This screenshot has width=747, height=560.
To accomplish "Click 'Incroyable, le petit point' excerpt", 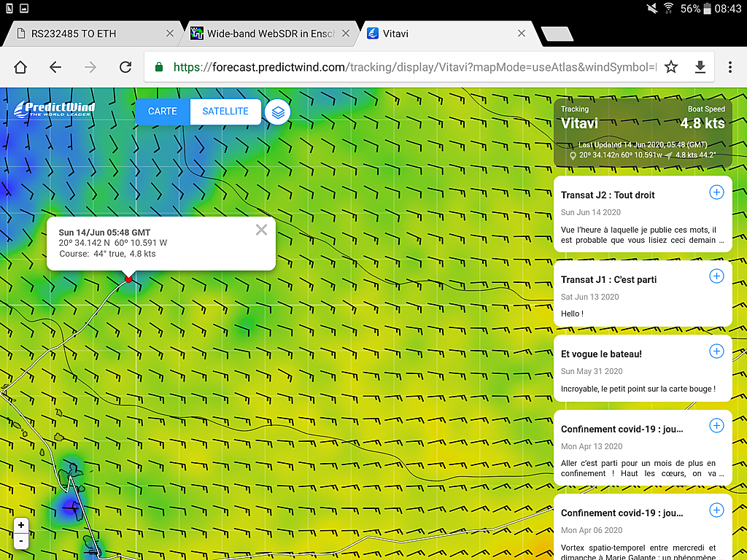I will pos(638,389).
